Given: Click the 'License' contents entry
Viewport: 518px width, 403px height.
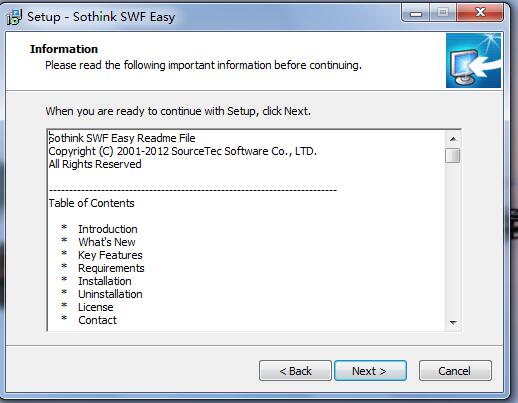Looking at the screenshot, I should 96,307.
